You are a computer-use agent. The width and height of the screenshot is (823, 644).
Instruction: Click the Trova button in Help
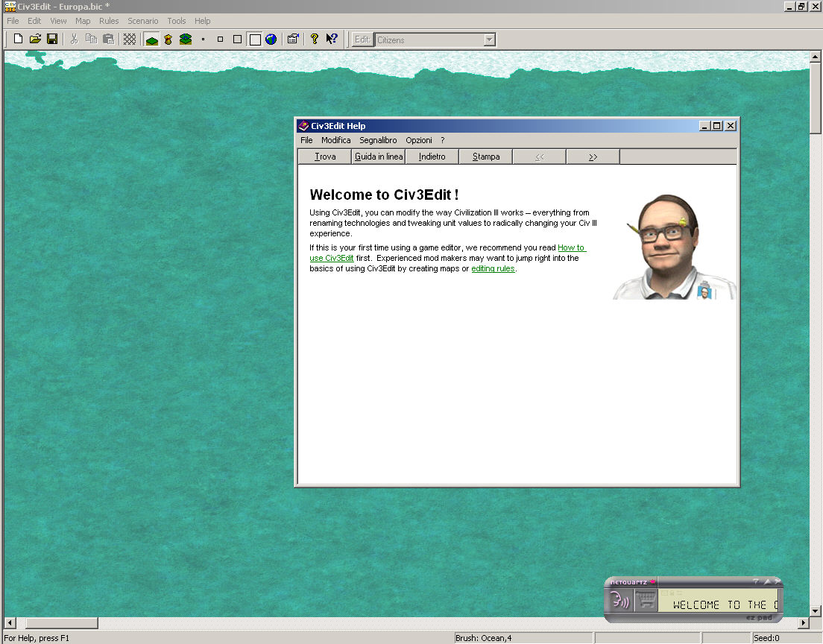coord(325,157)
